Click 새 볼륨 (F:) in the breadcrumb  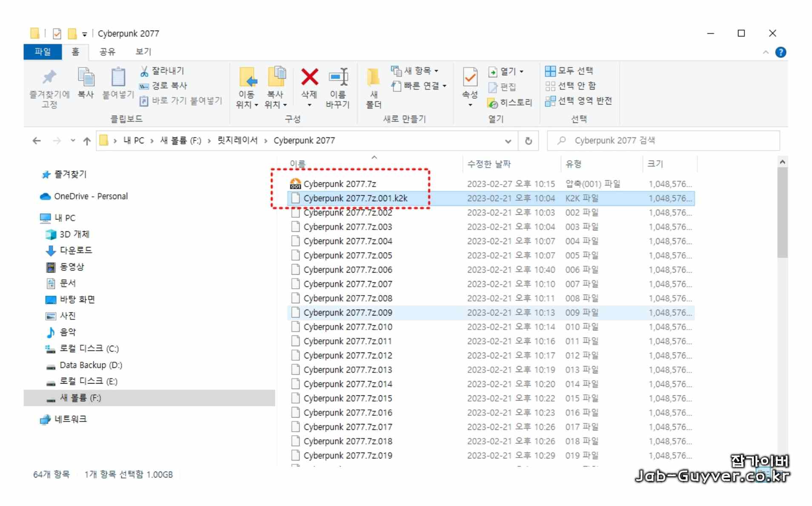[180, 141]
